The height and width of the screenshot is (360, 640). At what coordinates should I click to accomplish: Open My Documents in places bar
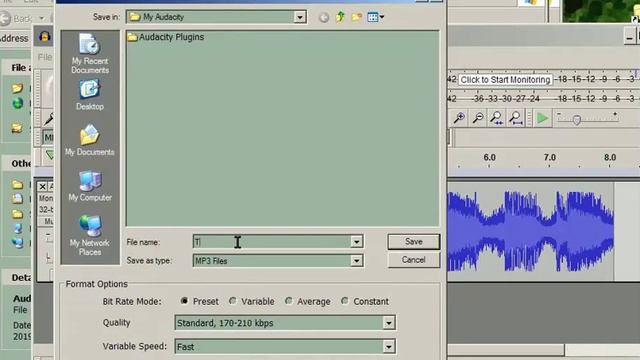pyautogui.click(x=90, y=140)
